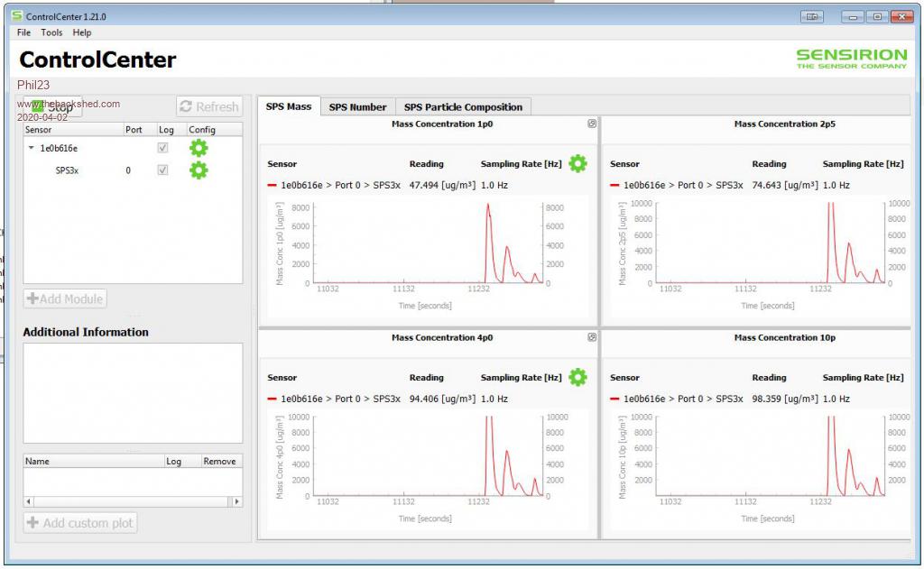Click red legend swatch in Mass Concentration 2p5

coord(614,185)
